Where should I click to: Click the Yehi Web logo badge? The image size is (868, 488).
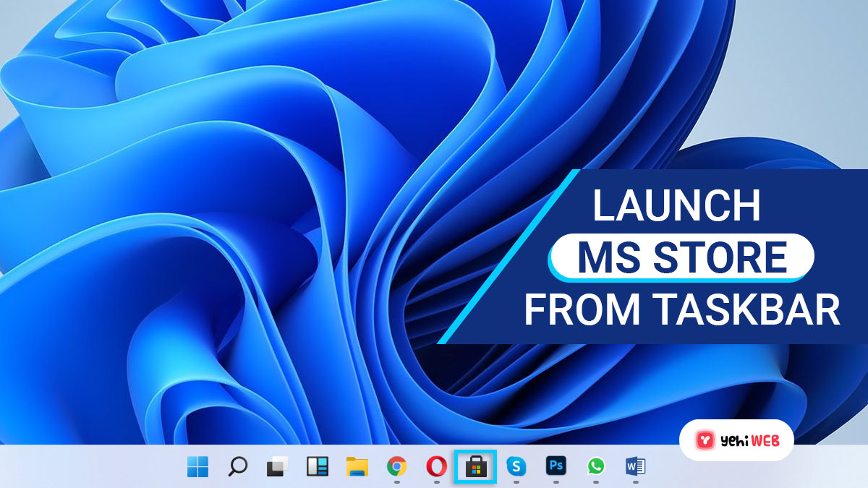tap(736, 440)
